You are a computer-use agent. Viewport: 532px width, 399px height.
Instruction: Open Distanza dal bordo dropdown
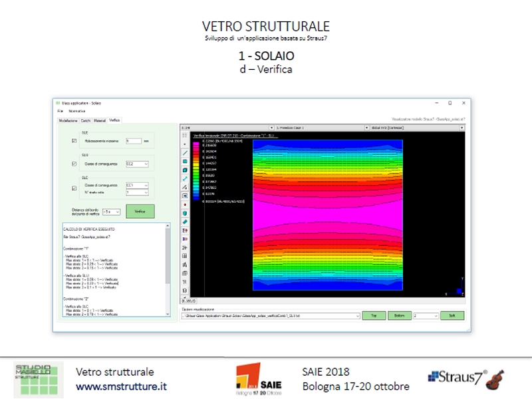point(112,211)
